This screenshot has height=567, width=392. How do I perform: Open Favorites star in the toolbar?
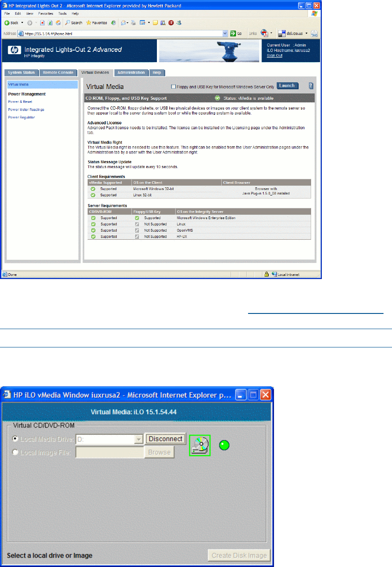coord(97,22)
